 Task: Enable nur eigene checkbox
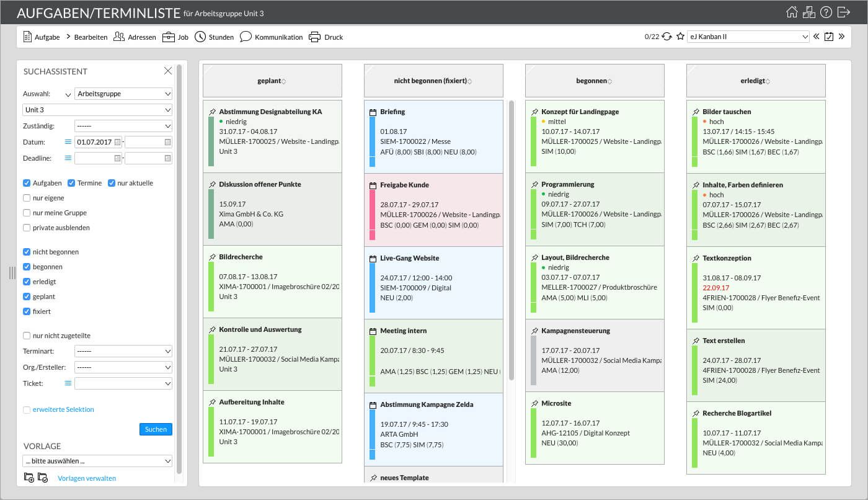27,198
